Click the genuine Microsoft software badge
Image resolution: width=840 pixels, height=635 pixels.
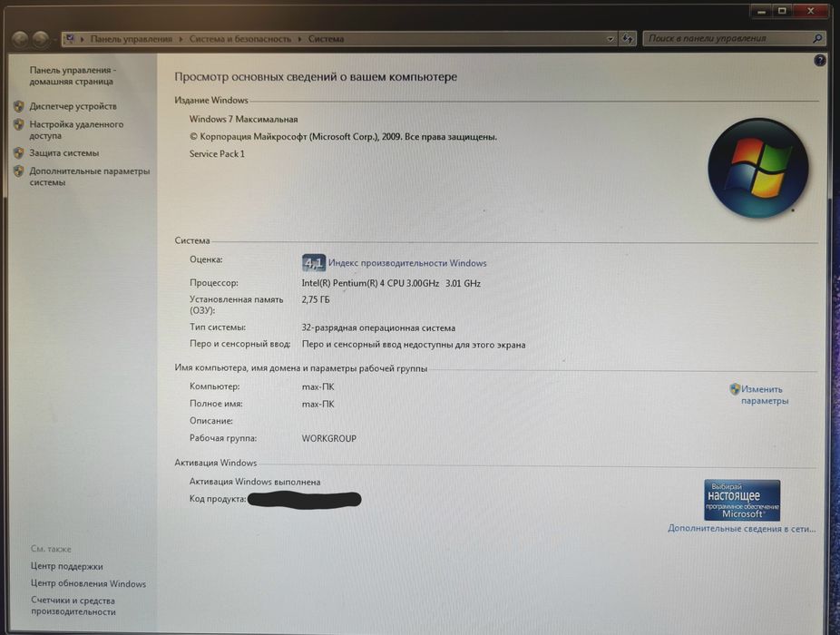[742, 500]
